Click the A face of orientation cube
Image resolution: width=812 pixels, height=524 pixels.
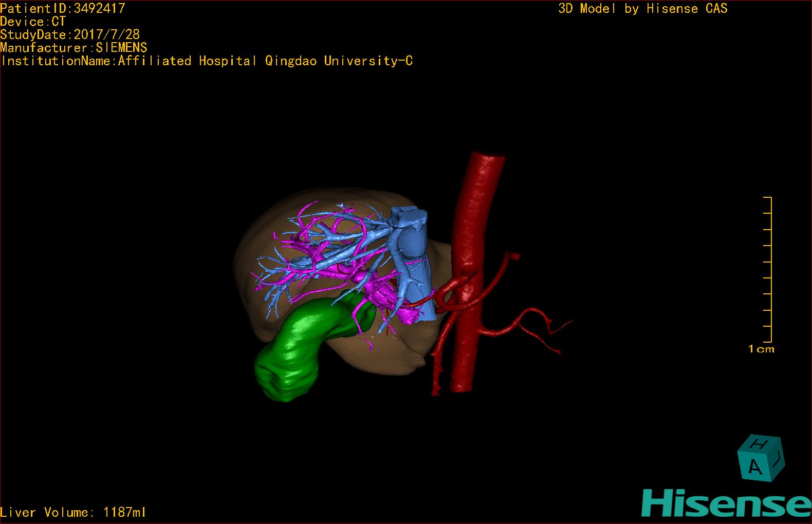754,466
